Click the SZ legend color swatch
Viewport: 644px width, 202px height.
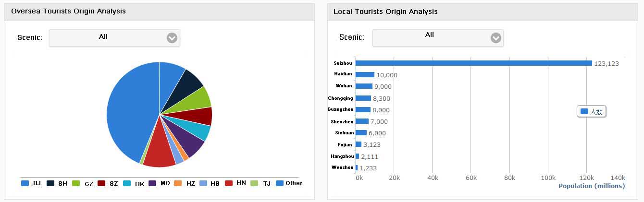[101, 183]
